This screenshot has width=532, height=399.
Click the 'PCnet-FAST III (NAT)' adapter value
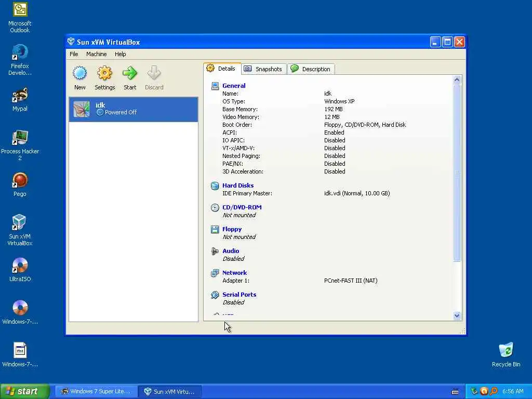pyautogui.click(x=351, y=281)
